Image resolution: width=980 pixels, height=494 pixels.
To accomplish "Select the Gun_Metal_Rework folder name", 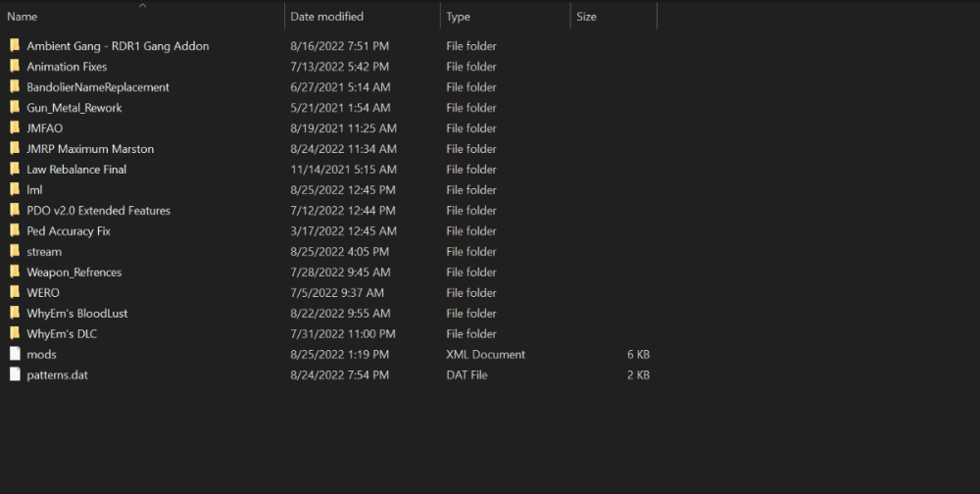I will tap(74, 108).
